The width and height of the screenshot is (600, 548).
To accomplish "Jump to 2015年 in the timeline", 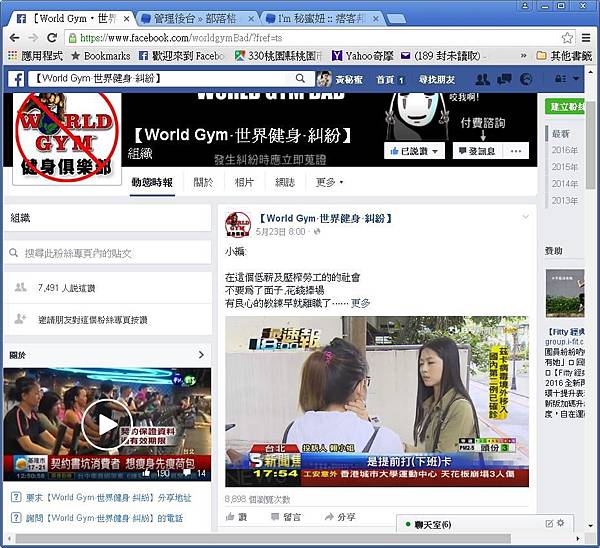I will 564,167.
